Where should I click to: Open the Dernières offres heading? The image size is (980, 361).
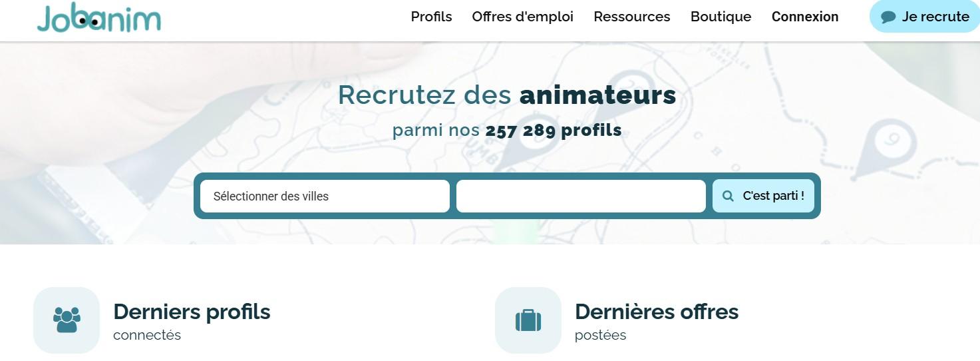[657, 312]
